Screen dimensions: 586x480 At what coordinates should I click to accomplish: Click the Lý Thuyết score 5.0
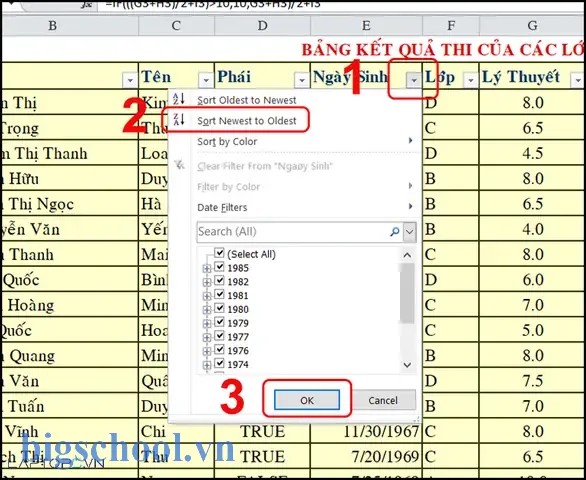532,330
